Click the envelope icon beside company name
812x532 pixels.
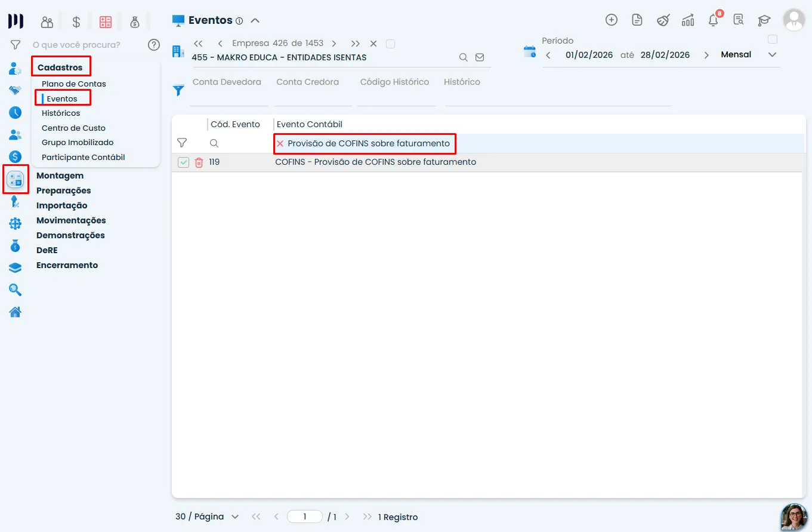[480, 57]
